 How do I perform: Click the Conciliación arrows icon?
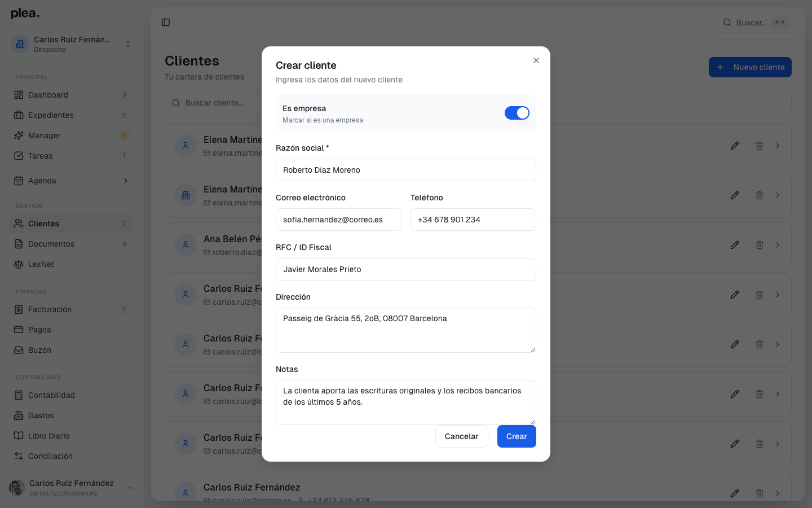[x=19, y=456]
